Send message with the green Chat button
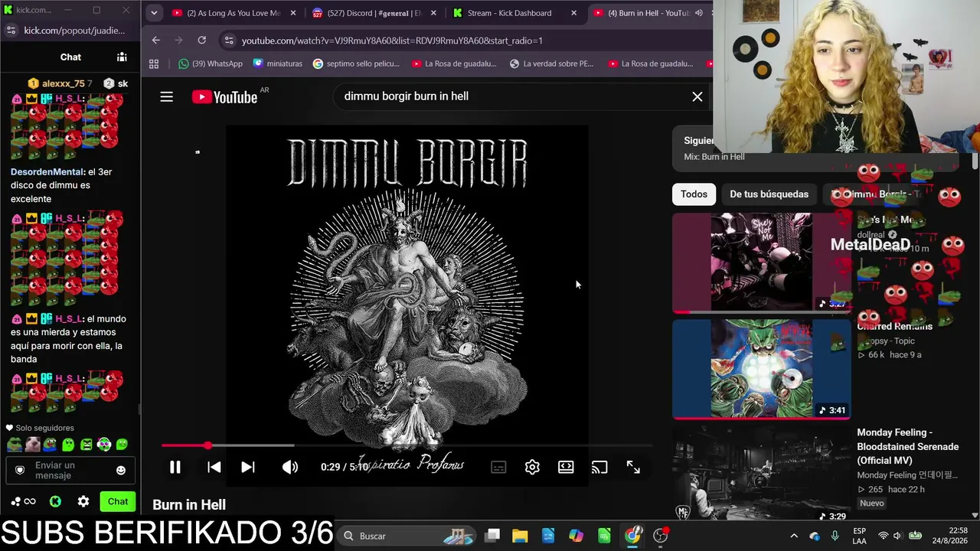 (118, 501)
